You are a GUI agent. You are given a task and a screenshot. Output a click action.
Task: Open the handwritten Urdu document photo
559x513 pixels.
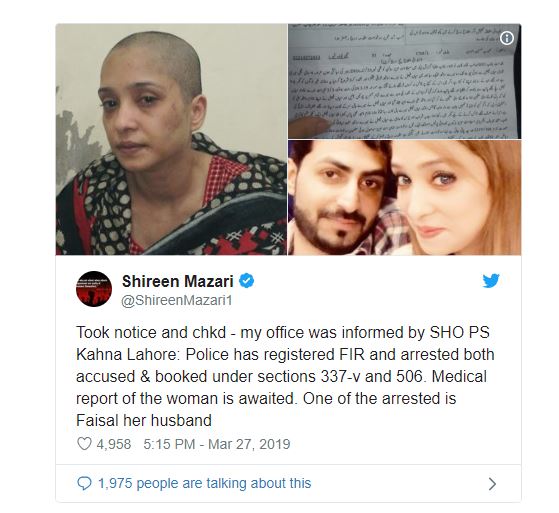(x=405, y=81)
